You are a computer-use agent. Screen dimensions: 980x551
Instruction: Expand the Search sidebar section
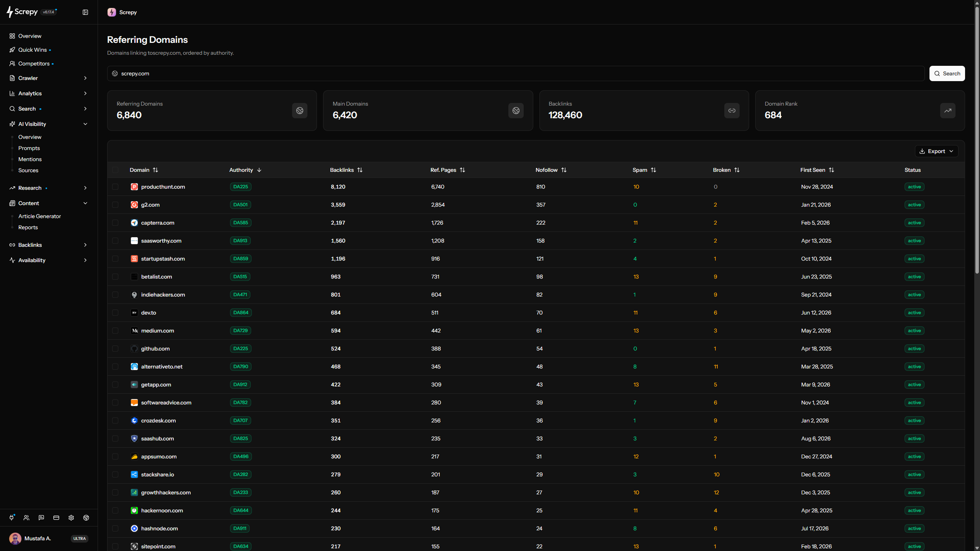(x=49, y=109)
